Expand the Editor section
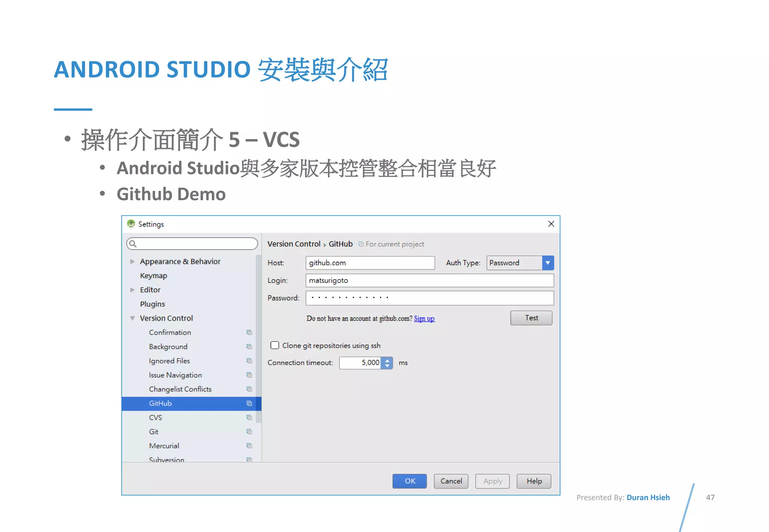The image size is (769, 532). pos(132,290)
